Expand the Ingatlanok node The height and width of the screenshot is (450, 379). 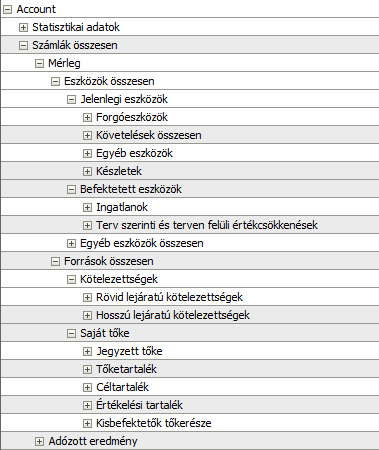pyautogui.click(x=87, y=207)
